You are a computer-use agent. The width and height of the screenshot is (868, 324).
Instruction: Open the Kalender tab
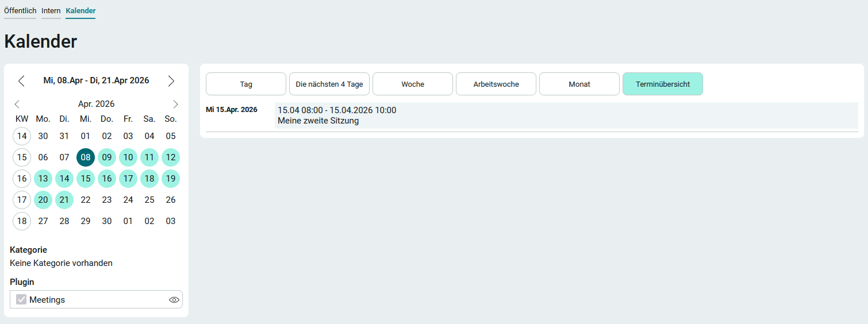pos(80,11)
